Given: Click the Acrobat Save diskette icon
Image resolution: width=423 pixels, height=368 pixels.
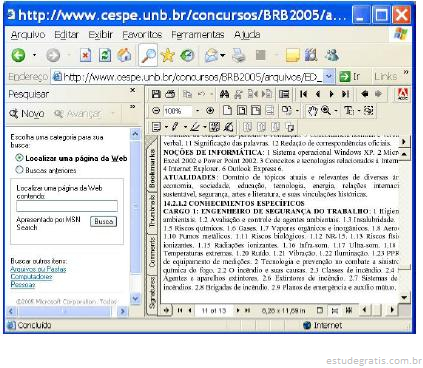Looking at the screenshot, I should coord(156,94).
